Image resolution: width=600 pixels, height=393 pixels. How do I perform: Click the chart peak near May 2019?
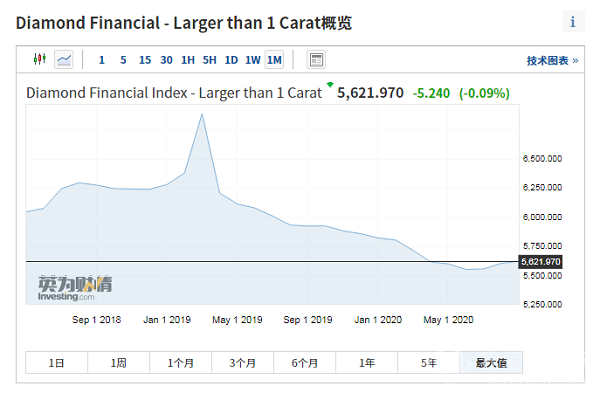[202, 114]
